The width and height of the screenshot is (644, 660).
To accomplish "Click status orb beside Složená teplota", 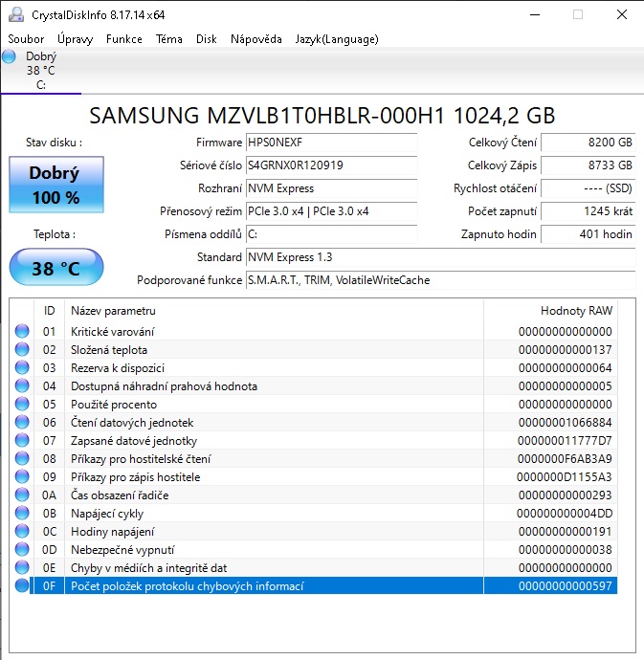I will [x=22, y=350].
